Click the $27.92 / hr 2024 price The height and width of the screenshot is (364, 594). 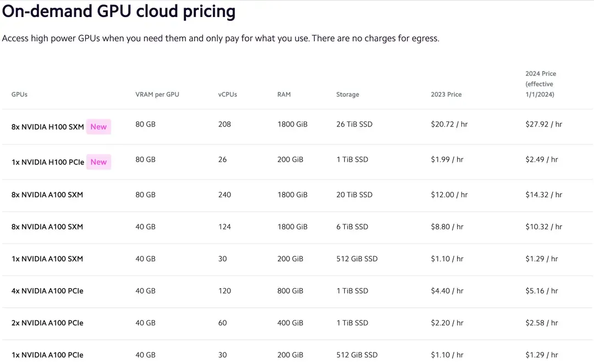tap(543, 124)
